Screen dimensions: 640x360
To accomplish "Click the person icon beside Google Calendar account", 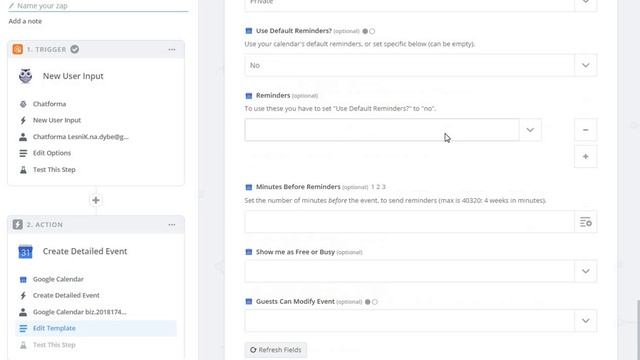I will 23,312.
